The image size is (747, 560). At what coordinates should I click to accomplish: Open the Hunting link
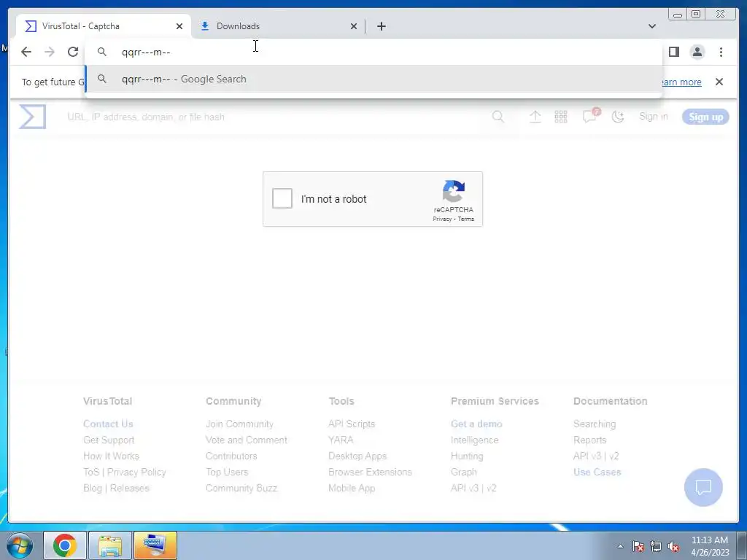(x=467, y=456)
